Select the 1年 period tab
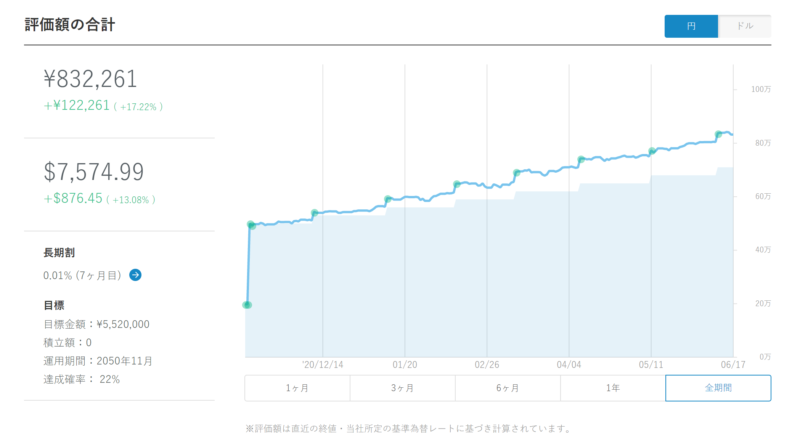The height and width of the screenshot is (443, 800). (613, 388)
